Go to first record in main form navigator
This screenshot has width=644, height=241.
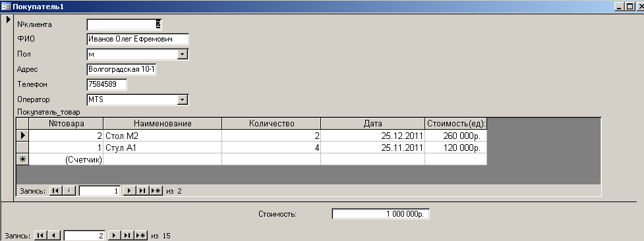[41, 235]
